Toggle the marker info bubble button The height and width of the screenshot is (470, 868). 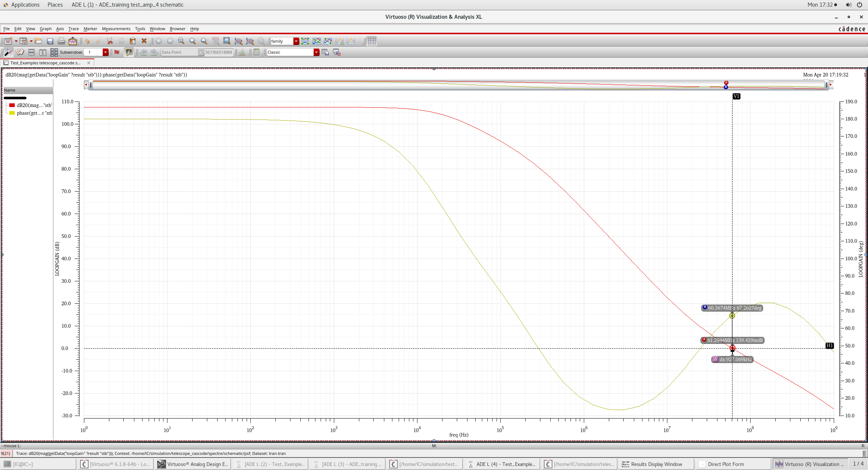click(129, 52)
